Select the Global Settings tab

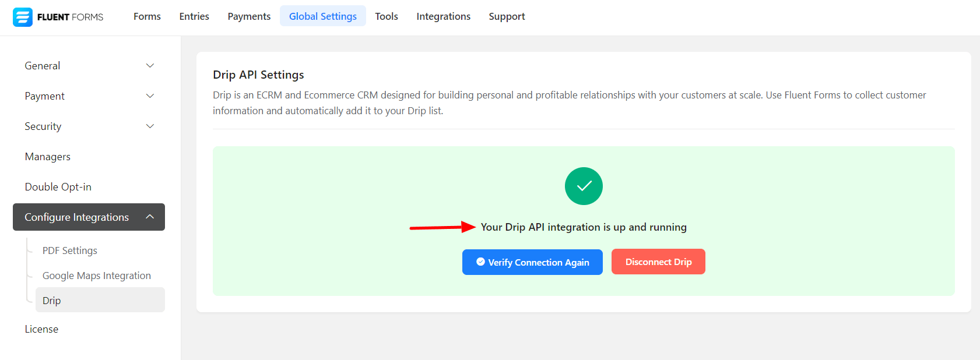coord(323,16)
